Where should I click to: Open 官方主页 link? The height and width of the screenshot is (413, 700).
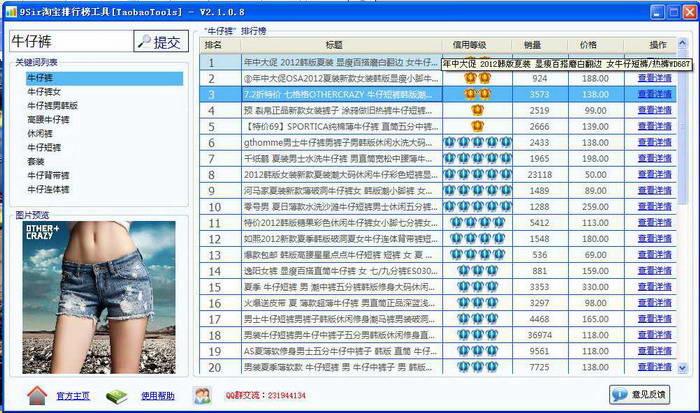coord(73,396)
